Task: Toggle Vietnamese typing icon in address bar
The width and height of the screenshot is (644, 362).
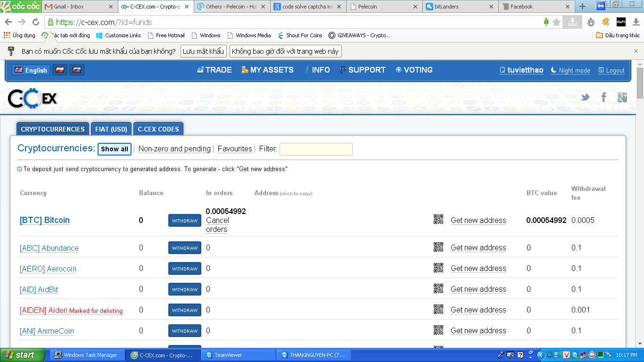Action: 546,22
